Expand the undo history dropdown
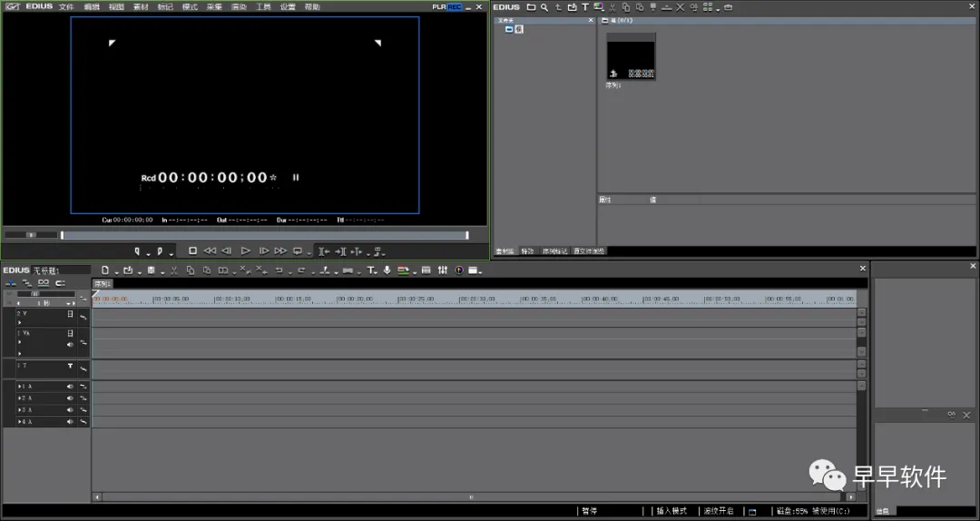This screenshot has width=980, height=521. [x=290, y=272]
